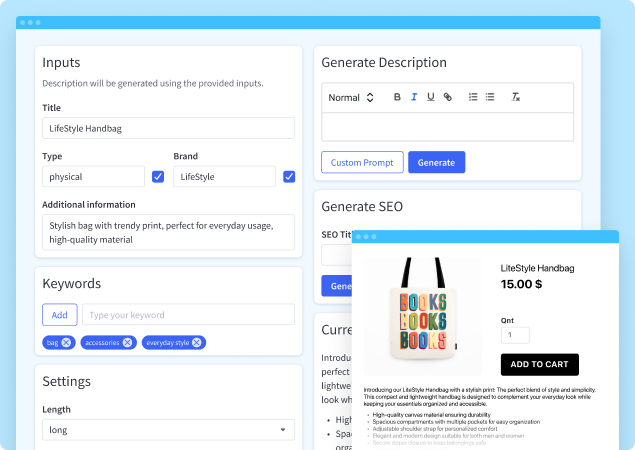Uncheck the checkbox beside the Brand field
635x450 pixels.
(289, 177)
